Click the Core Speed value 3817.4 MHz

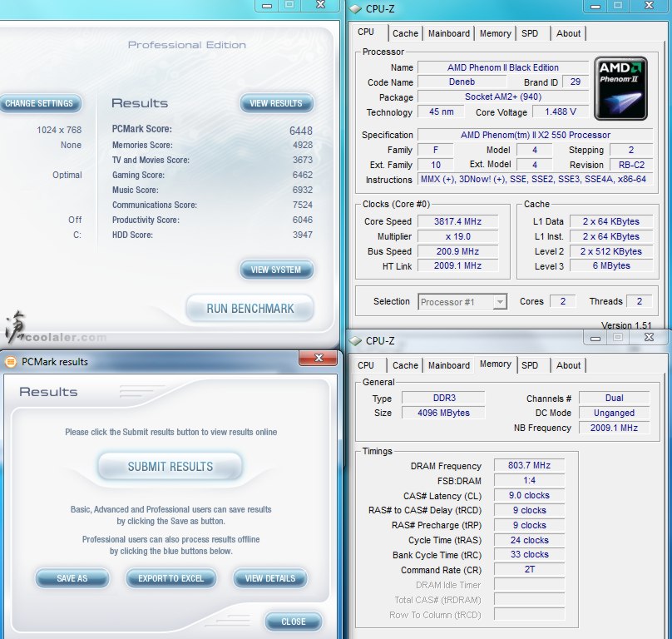point(457,221)
